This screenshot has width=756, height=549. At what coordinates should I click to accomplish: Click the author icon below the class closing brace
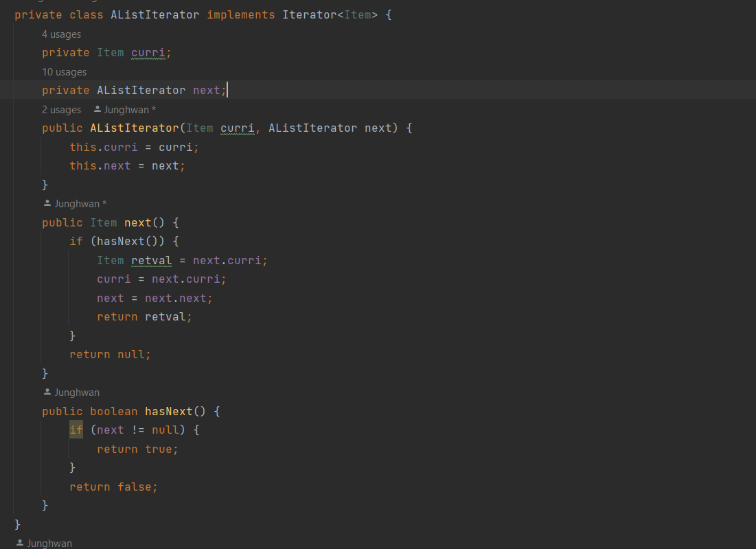click(x=20, y=544)
